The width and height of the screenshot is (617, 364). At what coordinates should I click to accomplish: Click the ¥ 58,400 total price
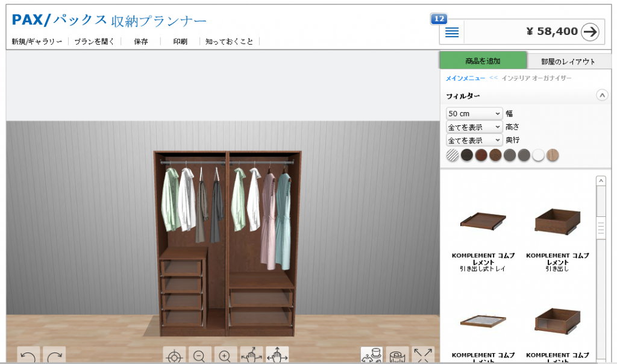552,31
